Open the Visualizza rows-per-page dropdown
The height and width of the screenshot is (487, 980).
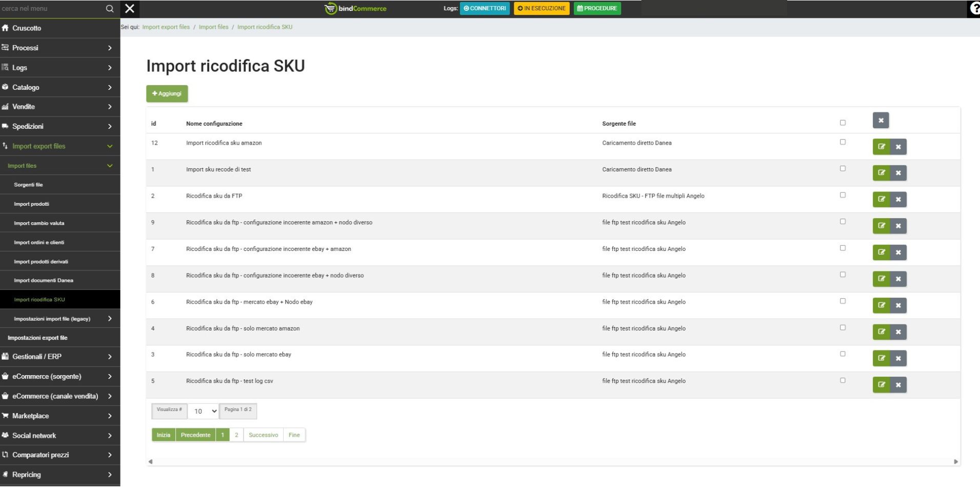pos(203,411)
